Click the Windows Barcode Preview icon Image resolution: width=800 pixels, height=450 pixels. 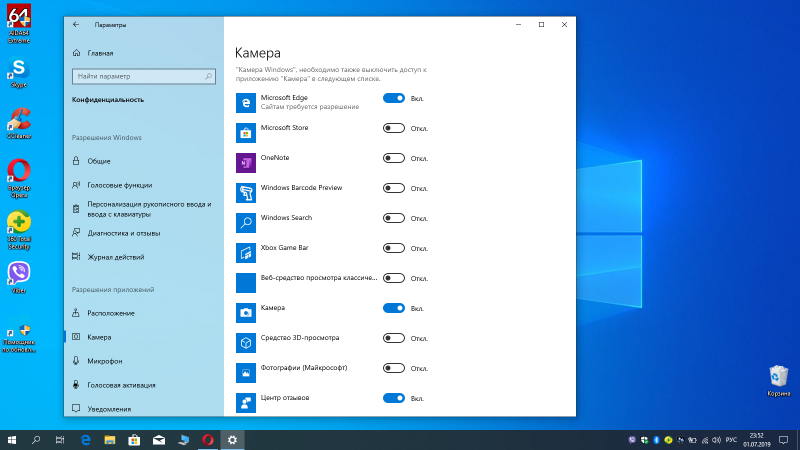click(246, 192)
